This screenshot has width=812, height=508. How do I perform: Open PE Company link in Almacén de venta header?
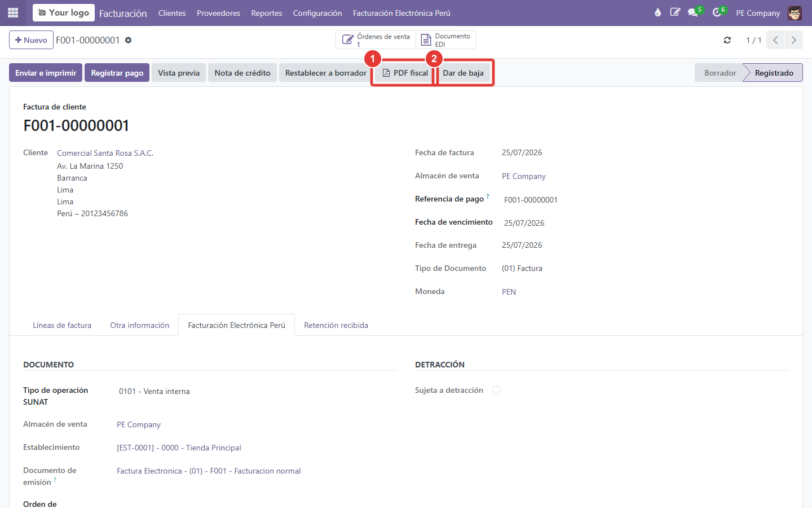click(524, 176)
